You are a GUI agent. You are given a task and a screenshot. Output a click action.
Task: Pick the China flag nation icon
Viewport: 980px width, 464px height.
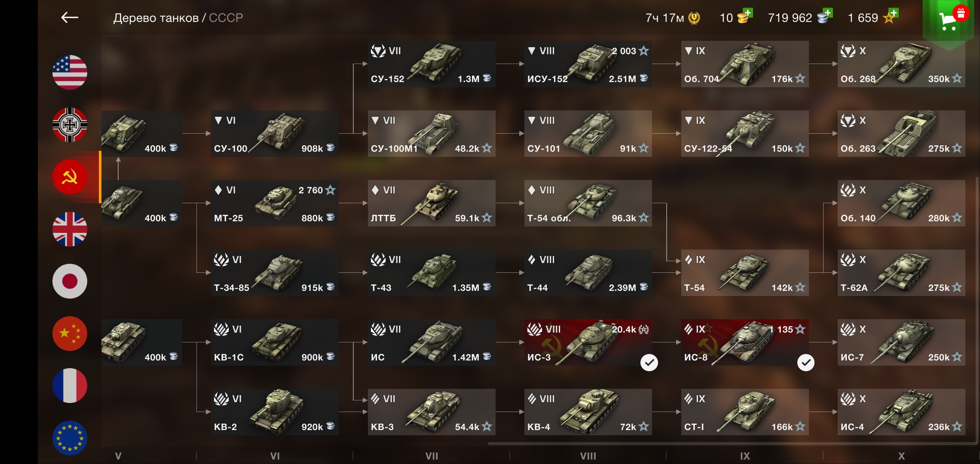tap(70, 333)
